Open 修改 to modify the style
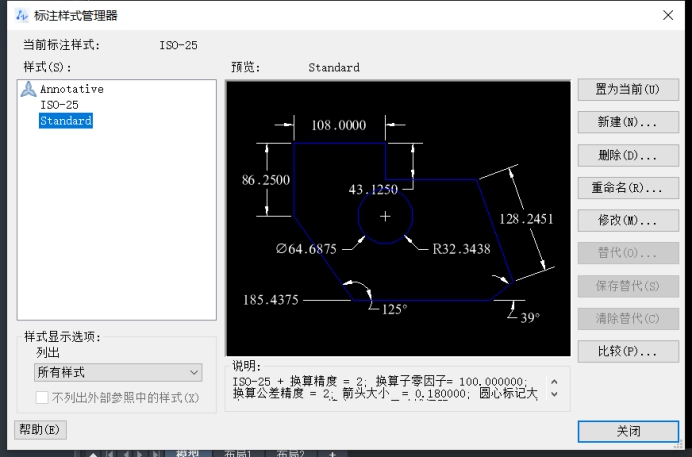 point(628,221)
